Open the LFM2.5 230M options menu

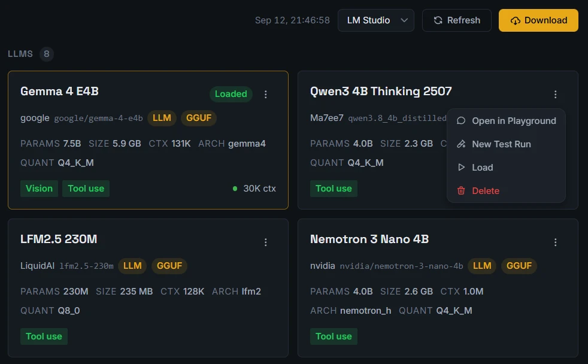[x=265, y=242]
